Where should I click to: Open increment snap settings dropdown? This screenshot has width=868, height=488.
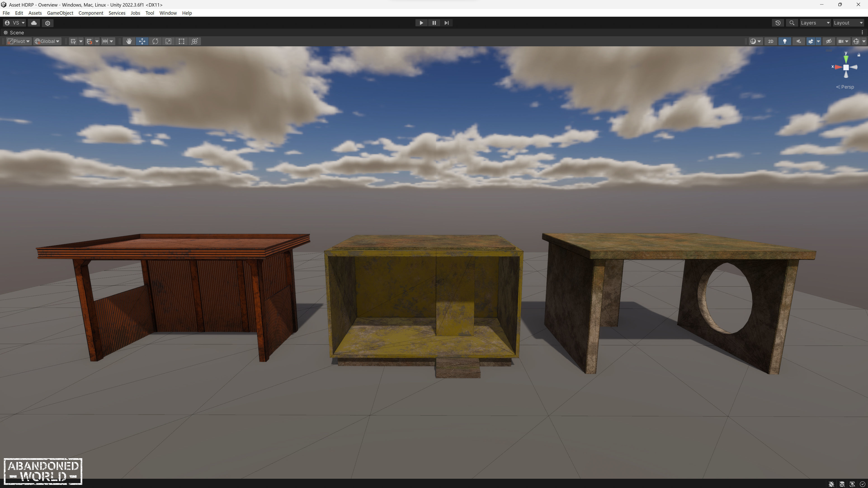point(108,41)
